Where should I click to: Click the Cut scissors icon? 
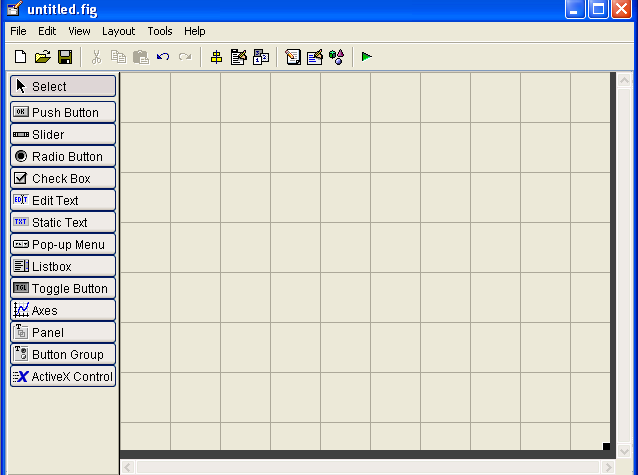[x=96, y=57]
